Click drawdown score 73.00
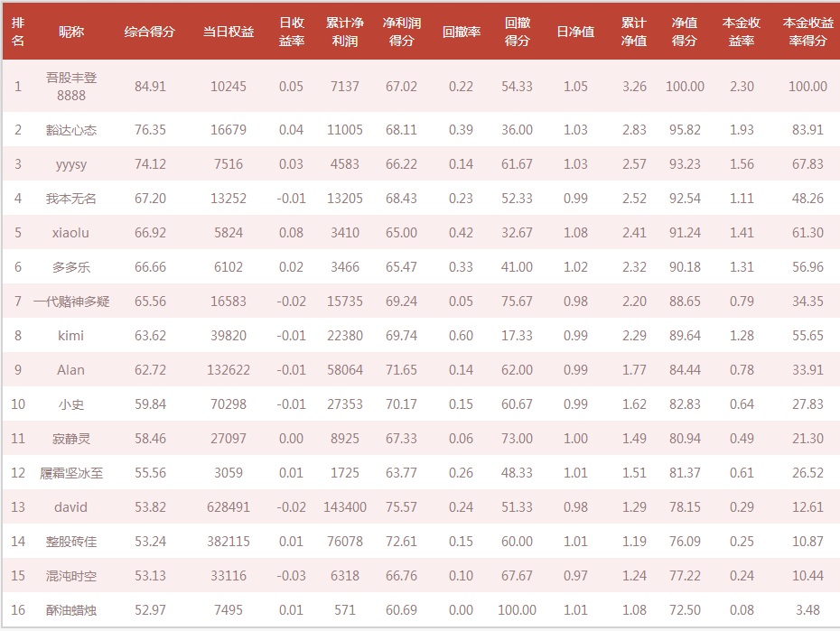Screen dimensions: 840x631 point(517,438)
